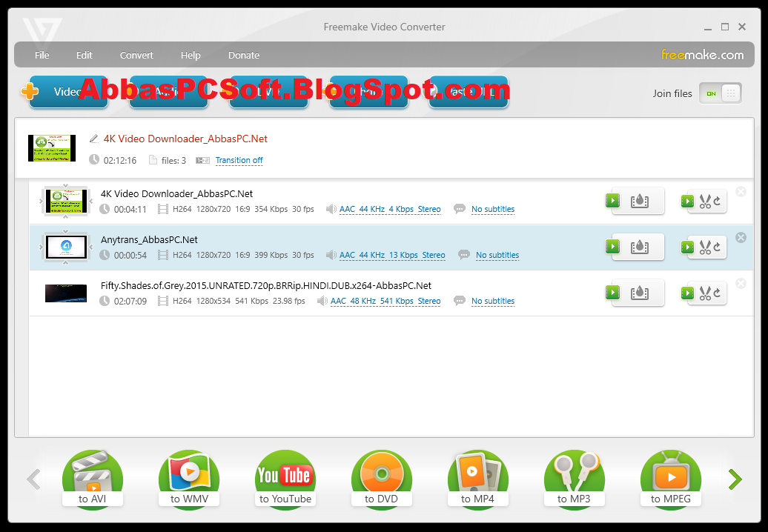Select Fifty.Shades.of.Grey file name

(x=266, y=286)
